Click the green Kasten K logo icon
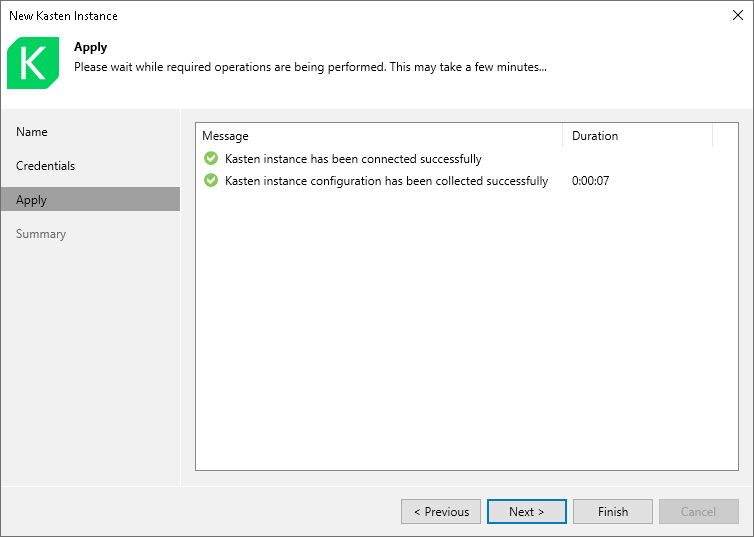This screenshot has width=754, height=537. coord(33,63)
